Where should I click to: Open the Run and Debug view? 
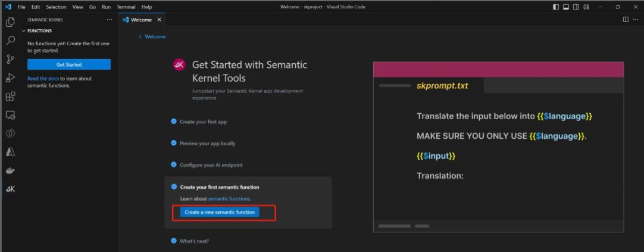(x=10, y=77)
